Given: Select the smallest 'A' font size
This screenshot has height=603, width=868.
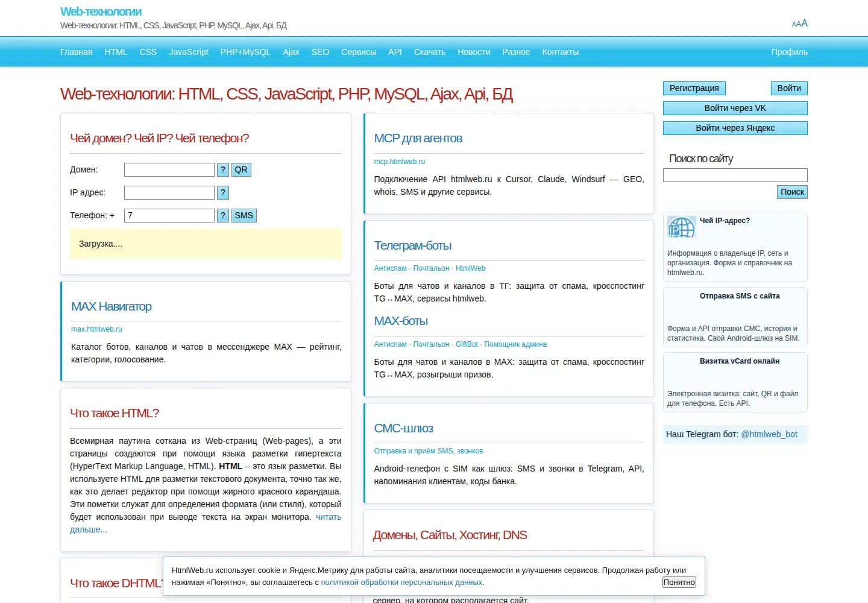Looking at the screenshot, I should tap(794, 25).
